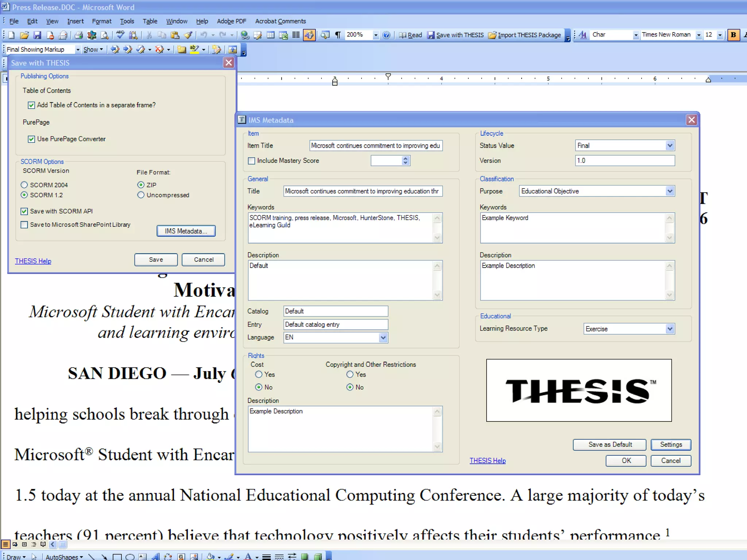Check Save to Microsoft SharePoint Library

[24, 225]
